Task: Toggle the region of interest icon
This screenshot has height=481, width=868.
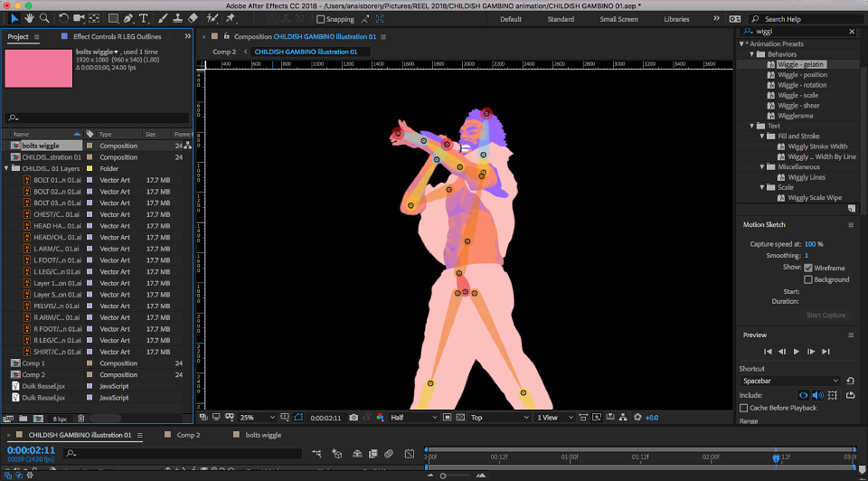Action: tap(448, 418)
